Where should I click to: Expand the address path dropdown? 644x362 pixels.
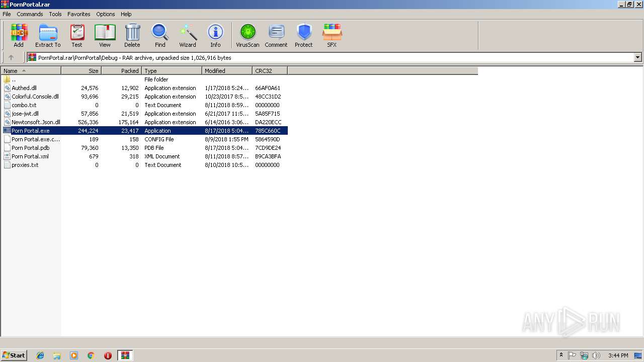click(637, 58)
